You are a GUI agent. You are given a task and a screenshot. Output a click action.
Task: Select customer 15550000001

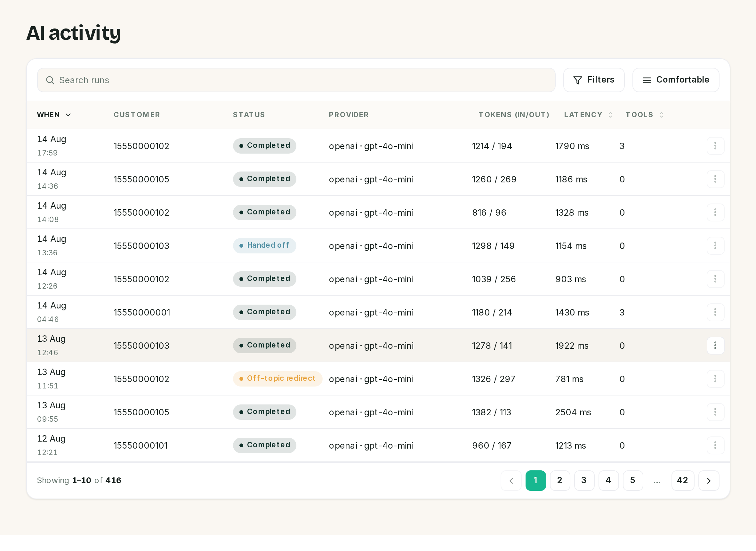pos(142,313)
